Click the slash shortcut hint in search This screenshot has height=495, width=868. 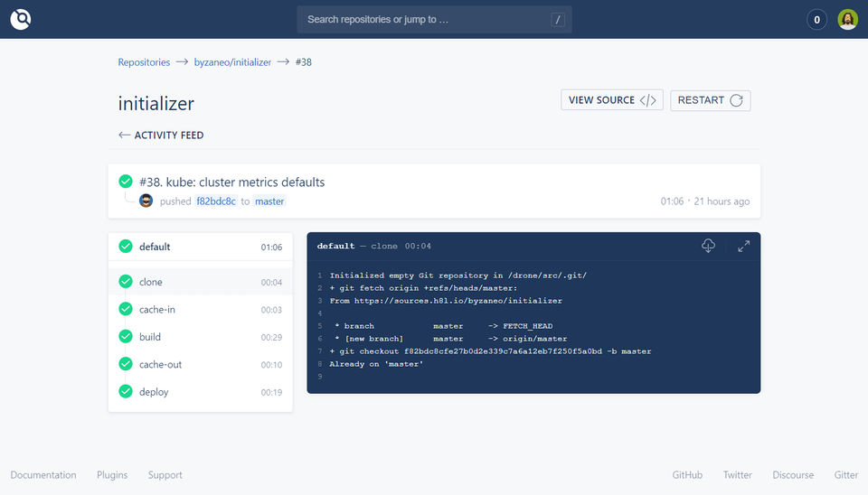click(558, 20)
